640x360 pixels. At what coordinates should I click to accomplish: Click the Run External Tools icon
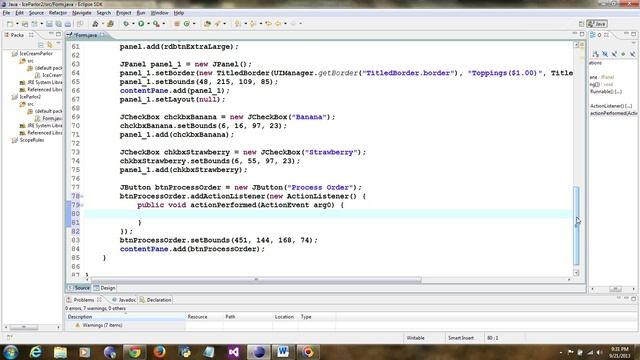[x=156, y=24]
